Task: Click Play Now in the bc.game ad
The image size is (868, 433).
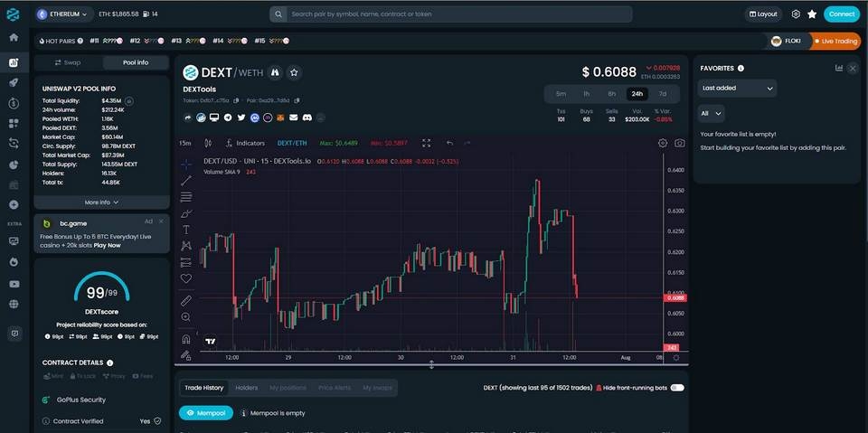Action: click(x=107, y=245)
